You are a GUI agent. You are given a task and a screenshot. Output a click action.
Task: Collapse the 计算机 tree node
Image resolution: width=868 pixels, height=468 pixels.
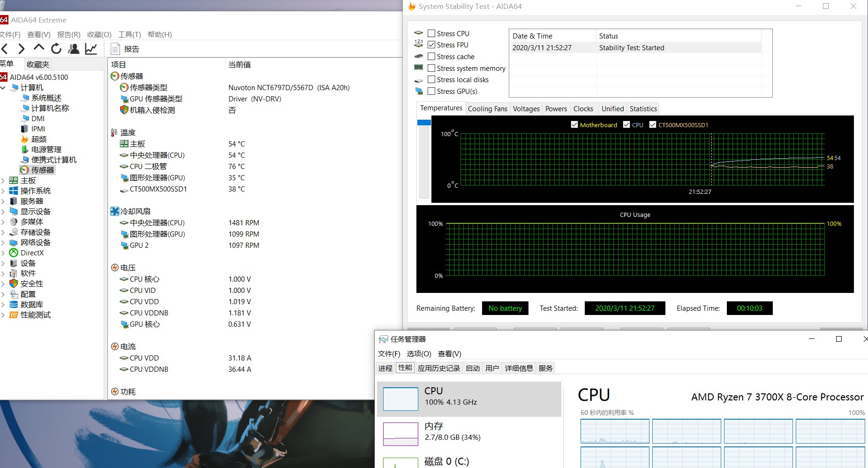point(3,87)
